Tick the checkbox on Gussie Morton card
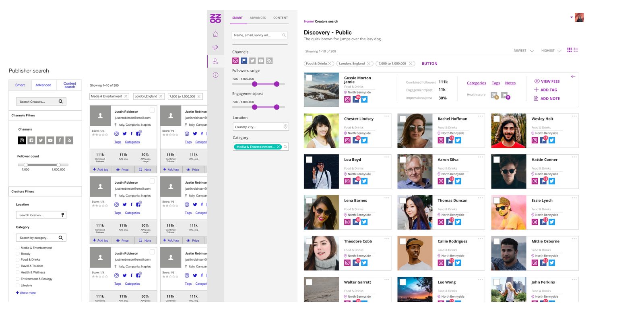Screen dimensions: 644x315 (x=309, y=78)
